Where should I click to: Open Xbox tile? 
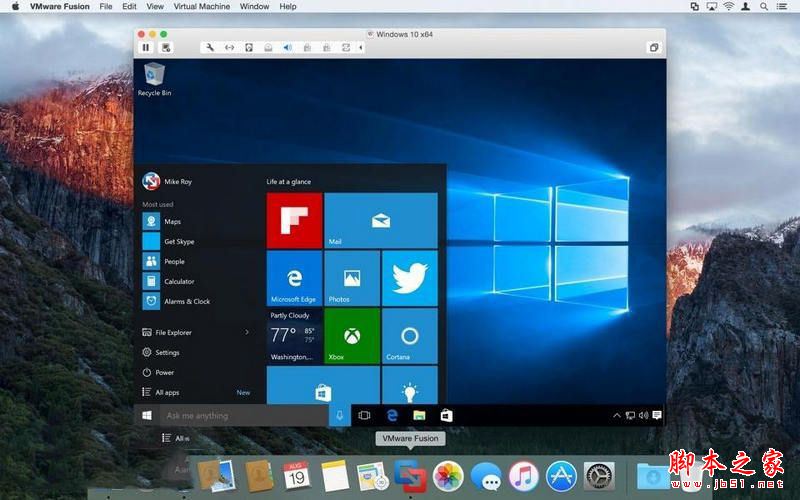[x=352, y=336]
